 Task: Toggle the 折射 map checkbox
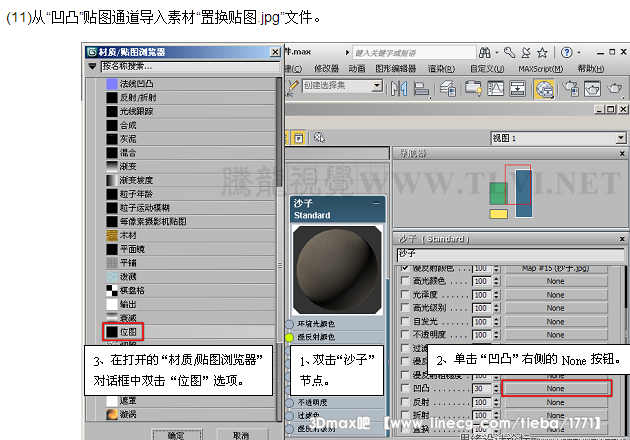405,415
